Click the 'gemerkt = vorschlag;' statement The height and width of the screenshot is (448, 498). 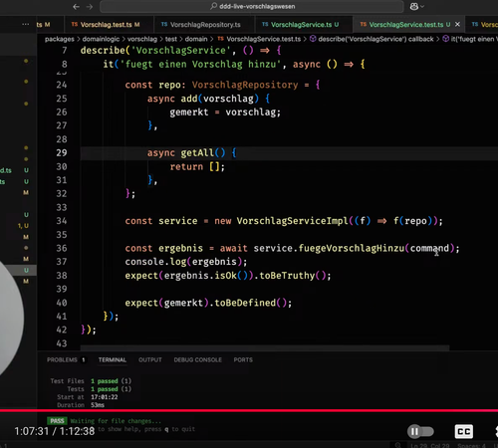pyautogui.click(x=225, y=112)
